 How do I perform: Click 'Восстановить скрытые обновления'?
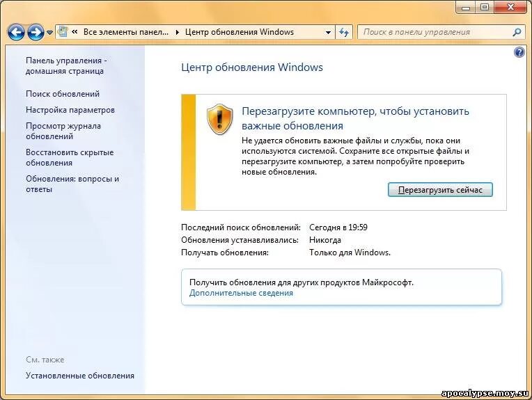click(x=70, y=157)
